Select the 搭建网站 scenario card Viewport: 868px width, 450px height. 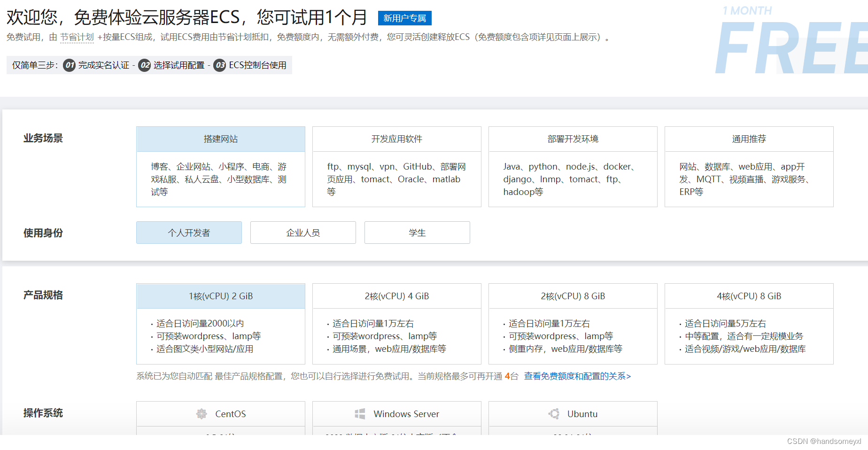220,139
